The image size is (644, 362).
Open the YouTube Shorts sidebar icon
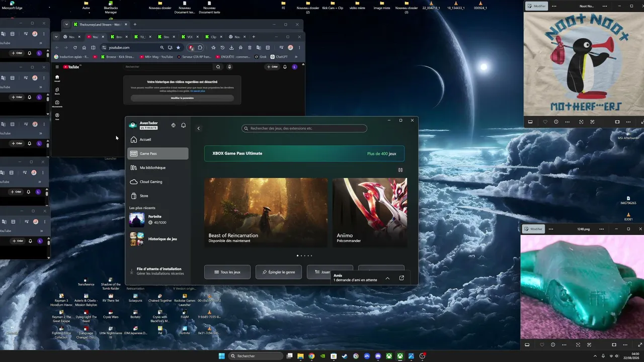(x=57, y=90)
